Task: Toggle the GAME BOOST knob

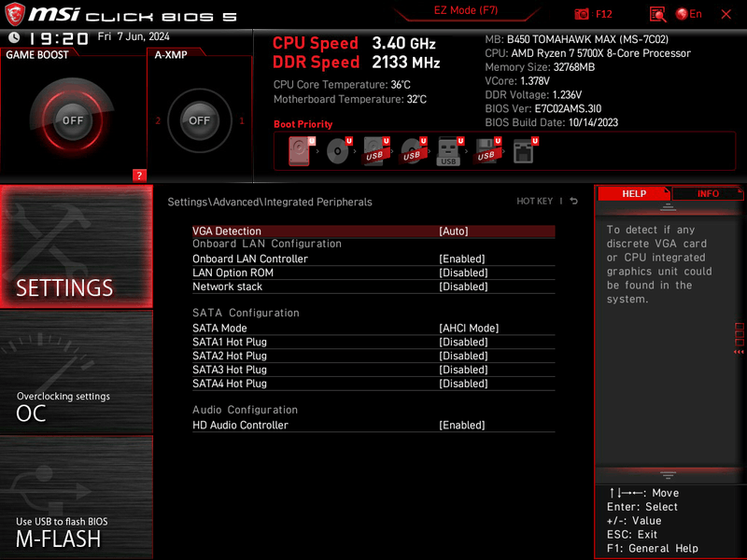Action: click(x=73, y=120)
